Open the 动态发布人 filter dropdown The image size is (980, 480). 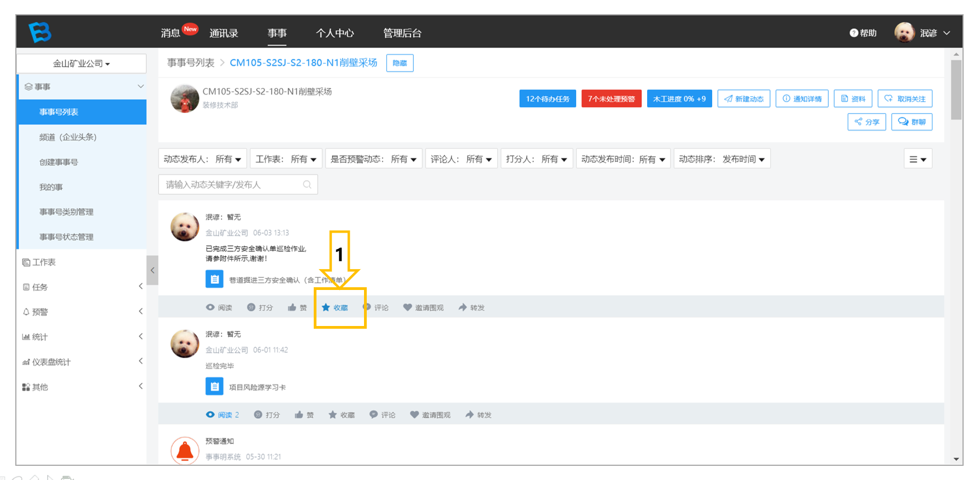pyautogui.click(x=202, y=159)
